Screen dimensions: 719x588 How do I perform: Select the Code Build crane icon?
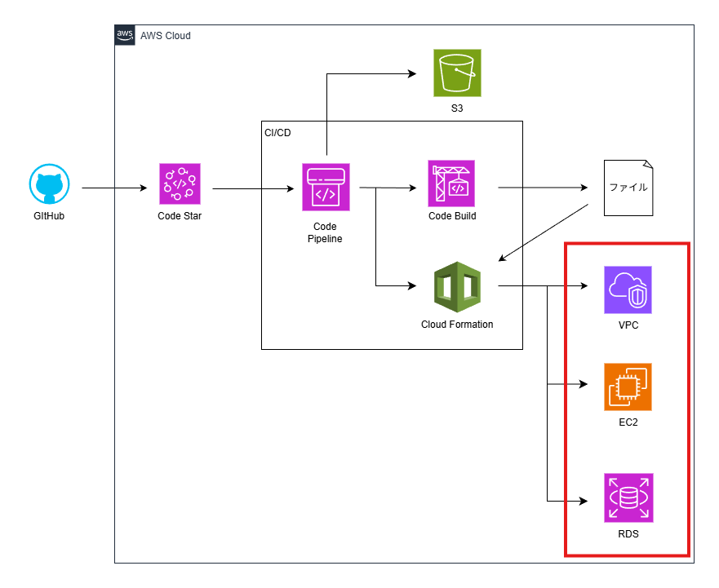[451, 183]
